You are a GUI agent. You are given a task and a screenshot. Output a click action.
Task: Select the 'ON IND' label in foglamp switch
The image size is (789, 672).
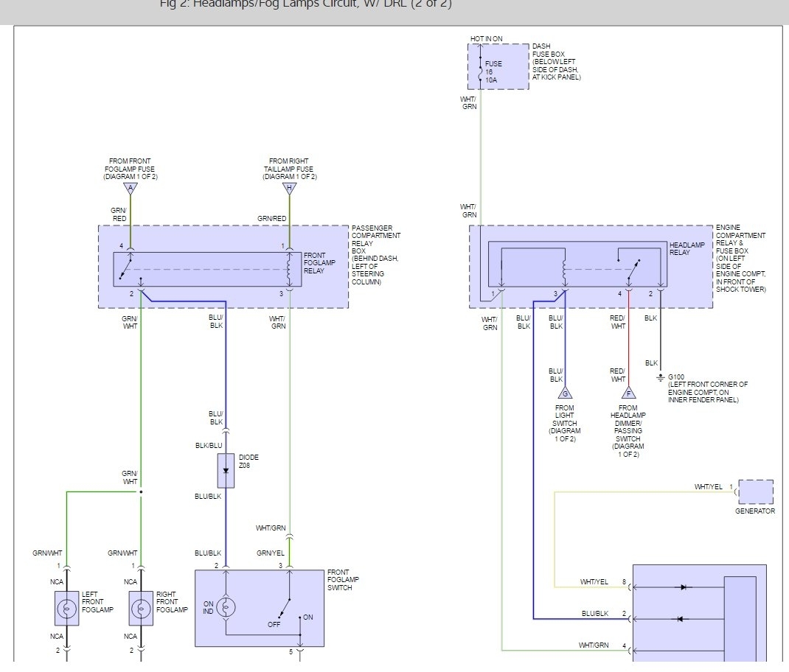coord(209,608)
